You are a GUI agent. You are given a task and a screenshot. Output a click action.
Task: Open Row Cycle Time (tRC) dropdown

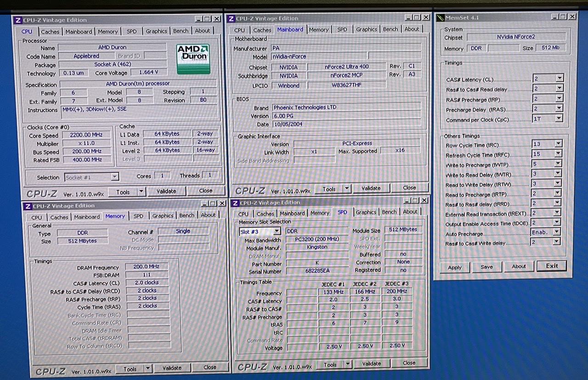[558, 144]
